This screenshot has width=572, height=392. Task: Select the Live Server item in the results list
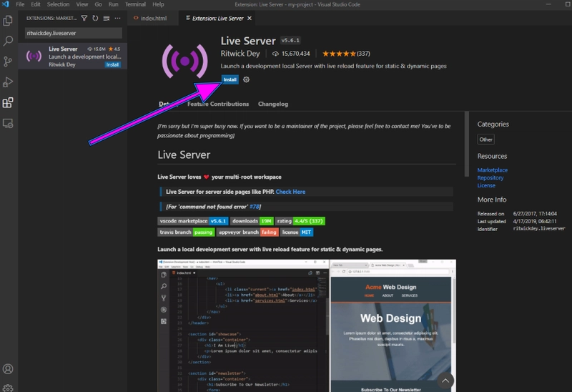(x=73, y=57)
